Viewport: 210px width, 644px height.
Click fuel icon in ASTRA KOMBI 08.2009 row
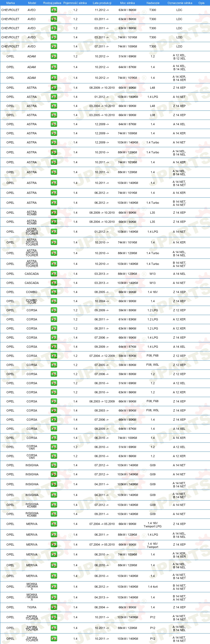coord(54,213)
